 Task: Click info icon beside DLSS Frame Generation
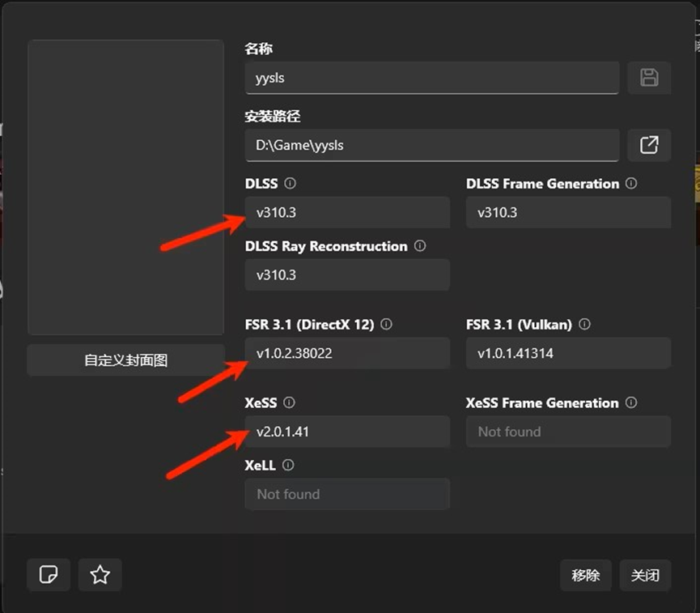631,184
